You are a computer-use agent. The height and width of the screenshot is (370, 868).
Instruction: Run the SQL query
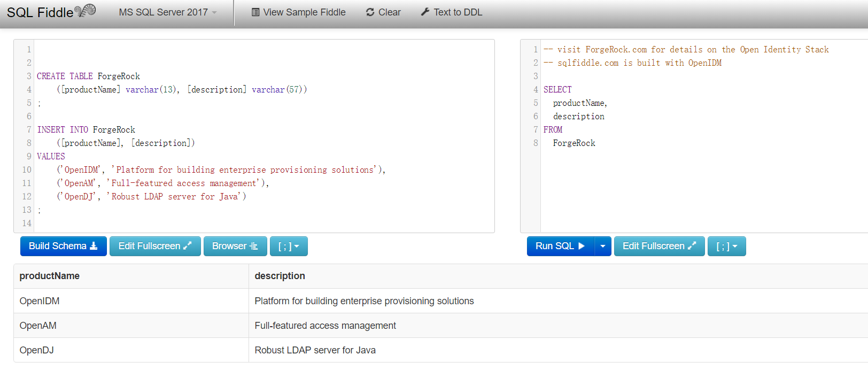click(560, 246)
